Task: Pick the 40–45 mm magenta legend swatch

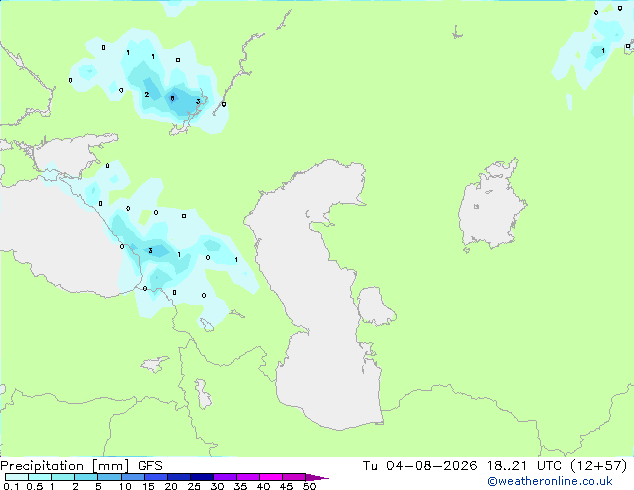Action: 271,477
